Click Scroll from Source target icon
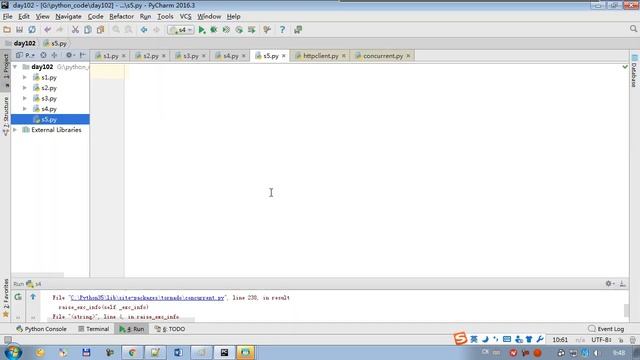 (43, 55)
